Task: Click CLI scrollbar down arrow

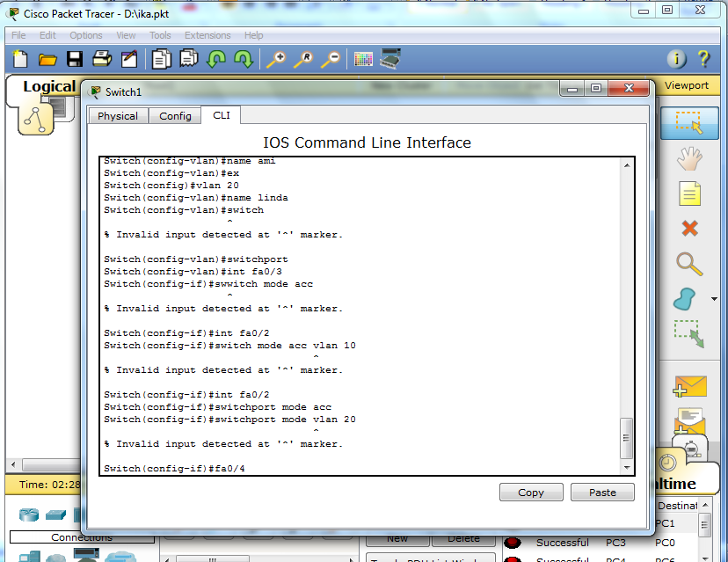Action: click(627, 468)
